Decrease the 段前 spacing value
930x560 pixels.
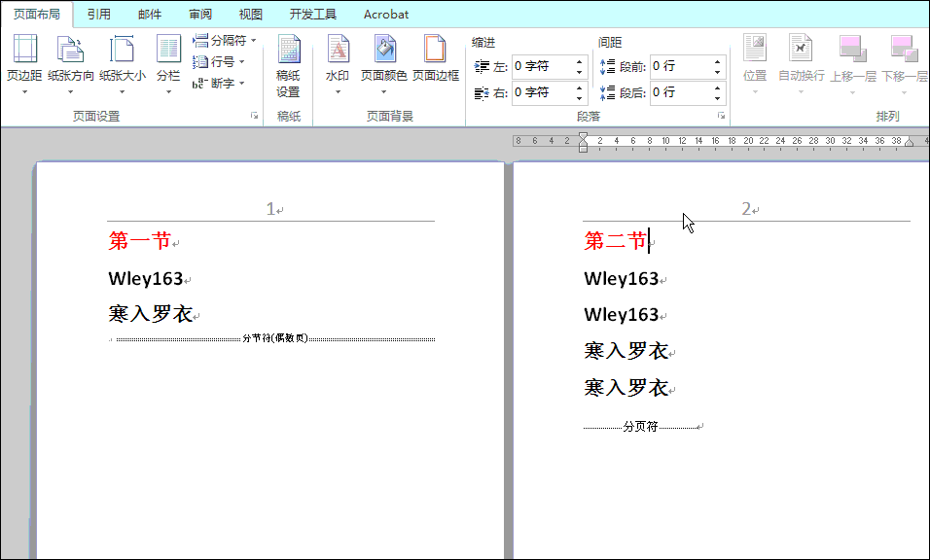tap(718, 72)
